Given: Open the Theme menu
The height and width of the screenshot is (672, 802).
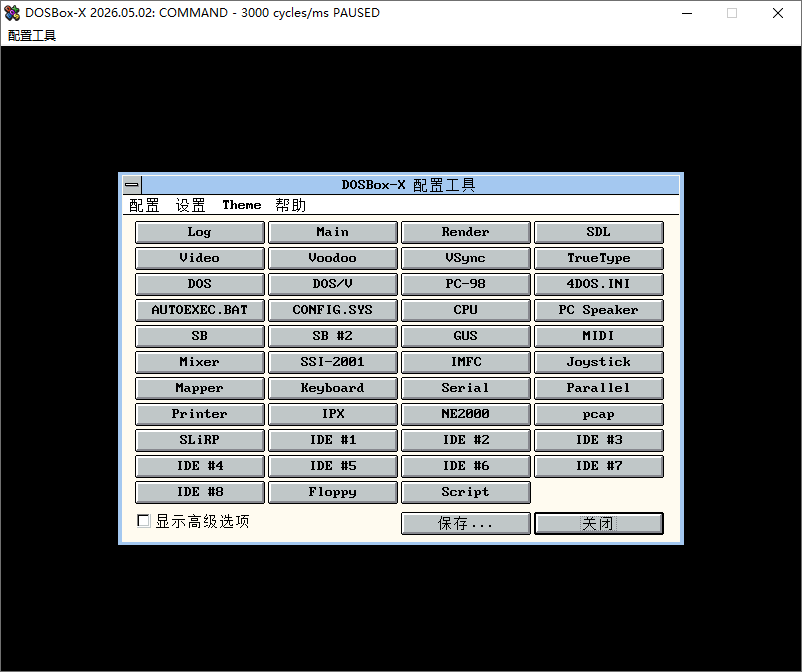Looking at the screenshot, I should [241, 205].
